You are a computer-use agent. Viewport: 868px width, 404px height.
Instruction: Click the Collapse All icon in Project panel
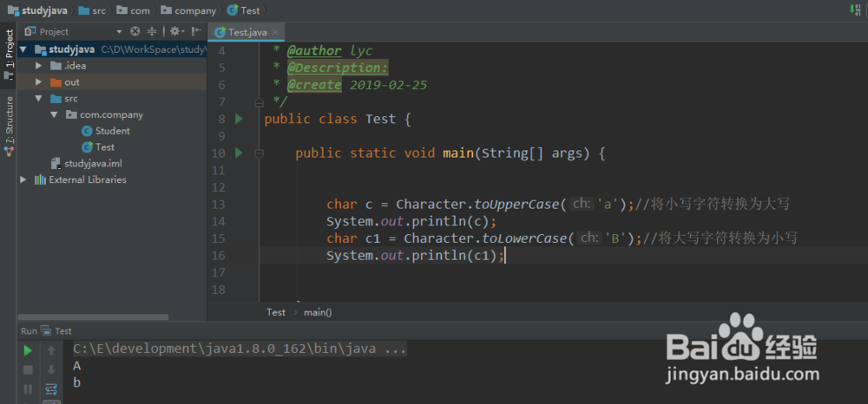tap(152, 31)
